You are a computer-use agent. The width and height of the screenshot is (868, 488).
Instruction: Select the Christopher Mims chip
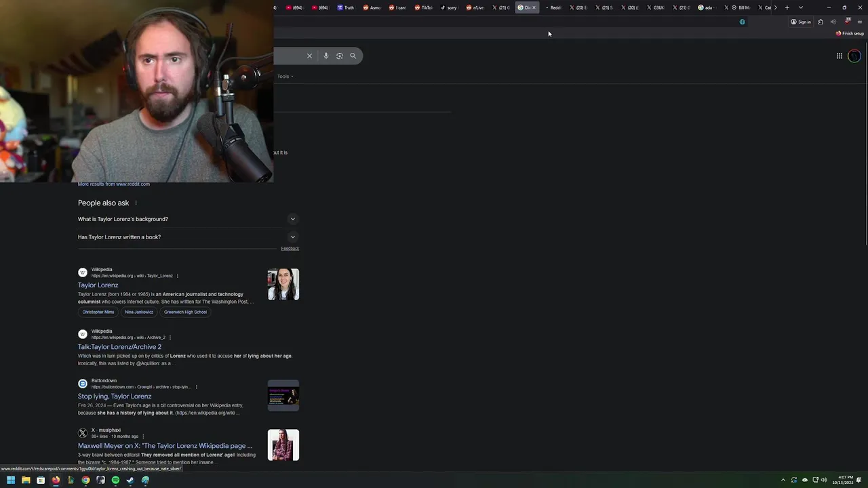click(98, 312)
